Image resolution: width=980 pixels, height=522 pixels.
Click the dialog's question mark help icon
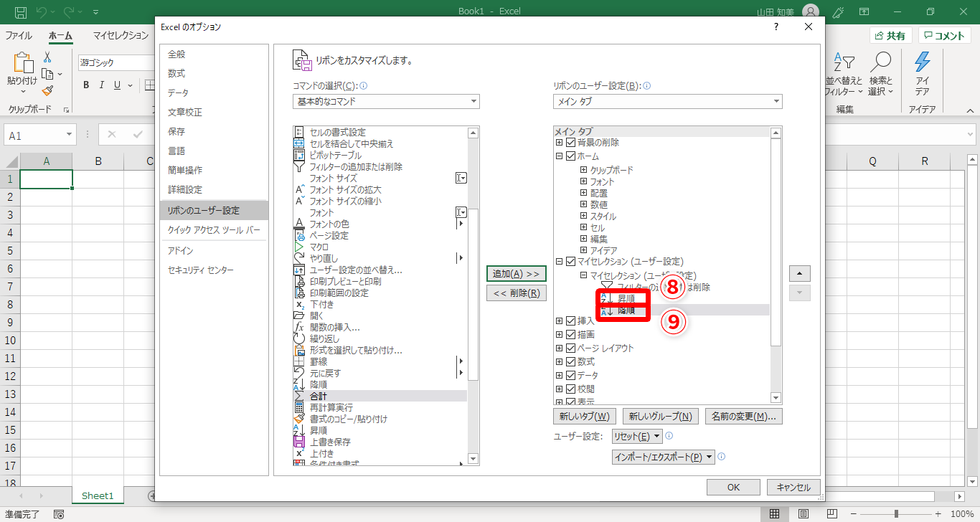(776, 27)
